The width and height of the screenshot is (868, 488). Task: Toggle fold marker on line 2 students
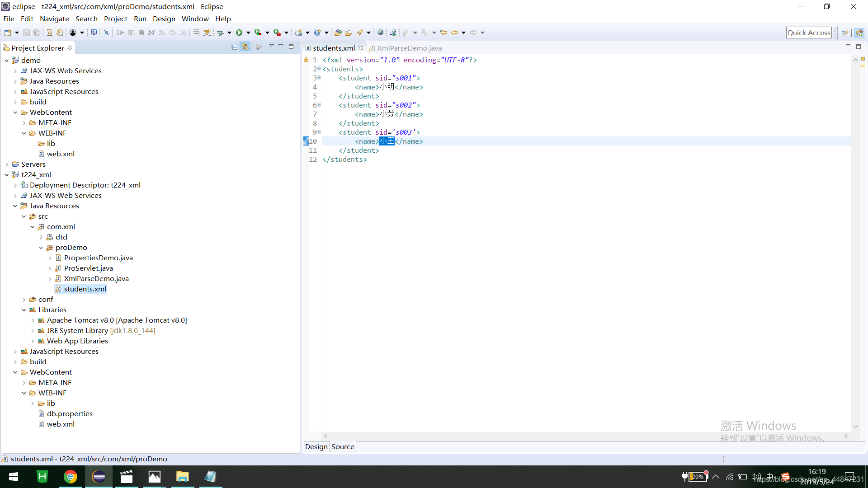pyautogui.click(x=319, y=69)
